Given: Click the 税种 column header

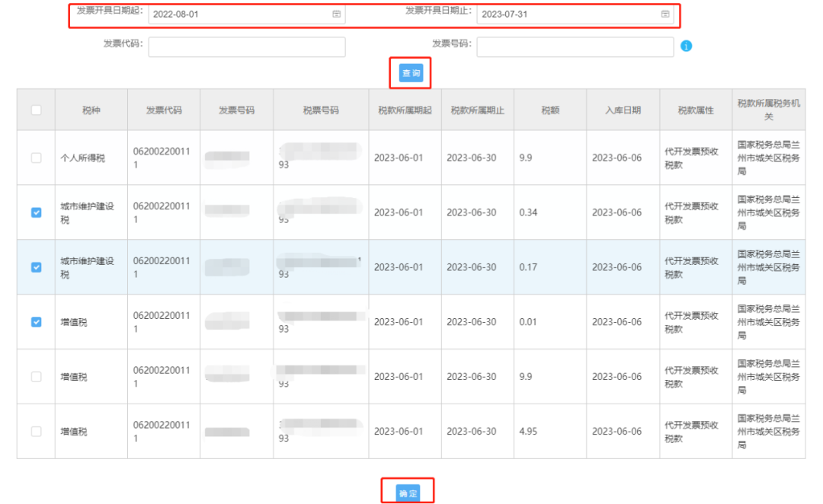Looking at the screenshot, I should [x=91, y=110].
